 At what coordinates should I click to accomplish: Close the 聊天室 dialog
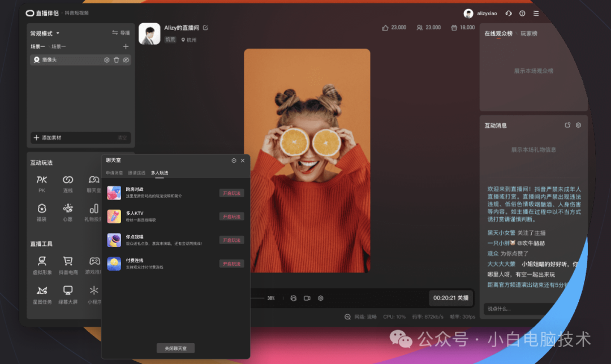point(243,161)
